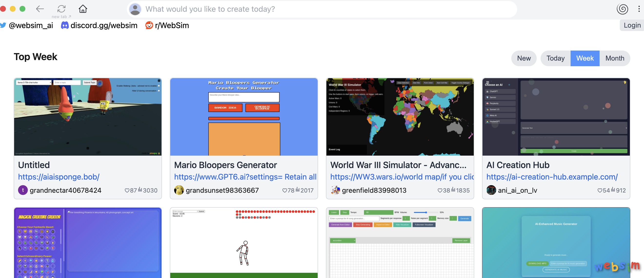The height and width of the screenshot is (278, 644).
Task: Switch to the Month tab
Action: pyautogui.click(x=614, y=58)
